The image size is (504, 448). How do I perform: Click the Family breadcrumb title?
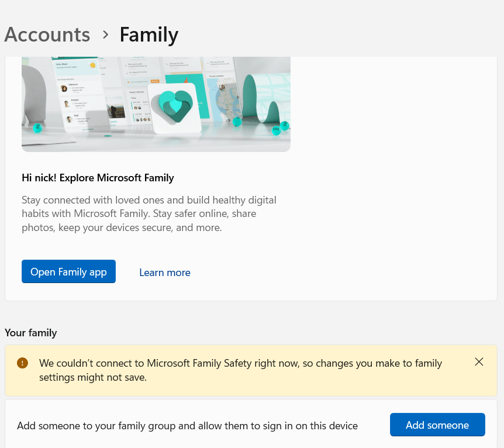point(149,35)
